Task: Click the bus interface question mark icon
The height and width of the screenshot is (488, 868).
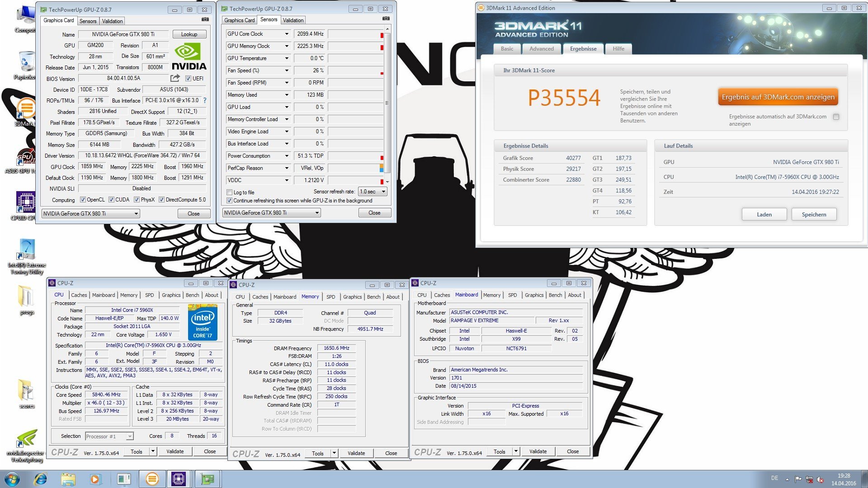Action: pyautogui.click(x=204, y=100)
